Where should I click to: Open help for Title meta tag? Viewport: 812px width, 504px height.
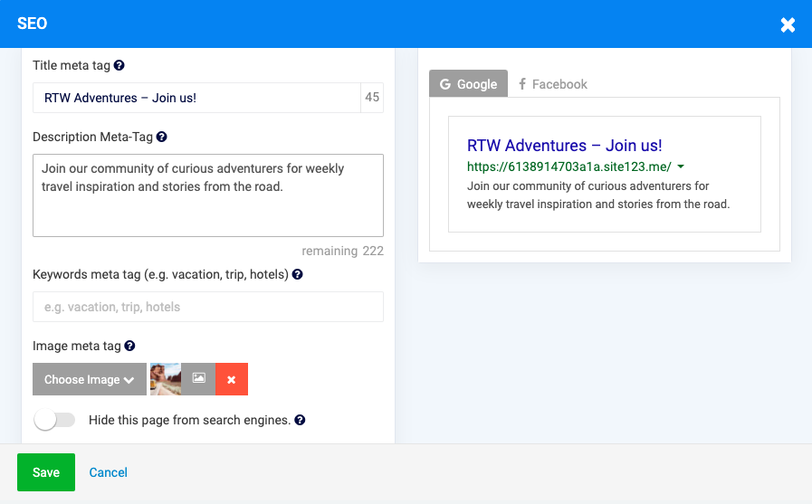pos(119,65)
